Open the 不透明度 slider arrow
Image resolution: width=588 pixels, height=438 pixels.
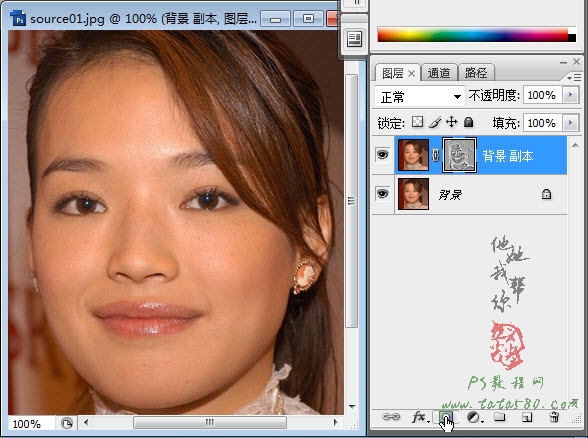[570, 95]
